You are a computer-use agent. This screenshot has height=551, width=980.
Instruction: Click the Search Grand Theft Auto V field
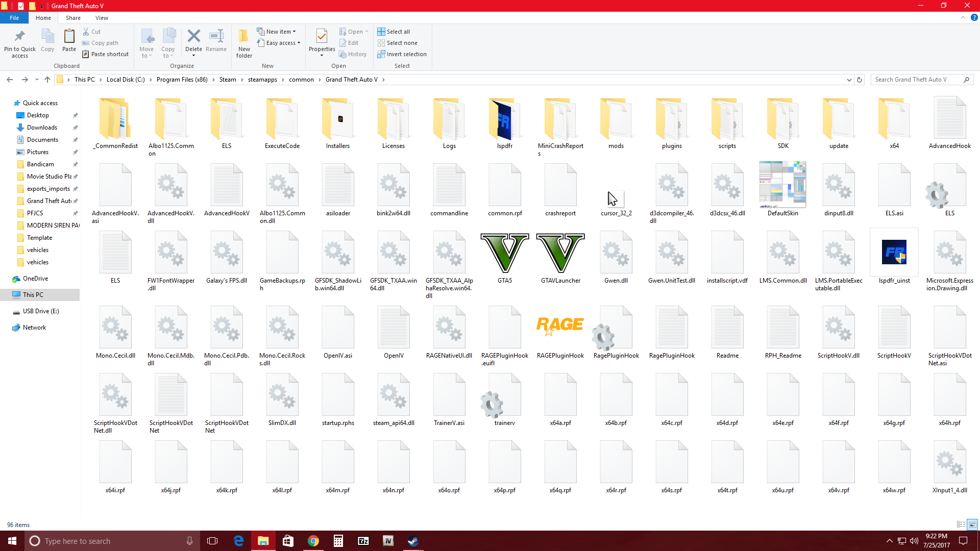pos(917,80)
